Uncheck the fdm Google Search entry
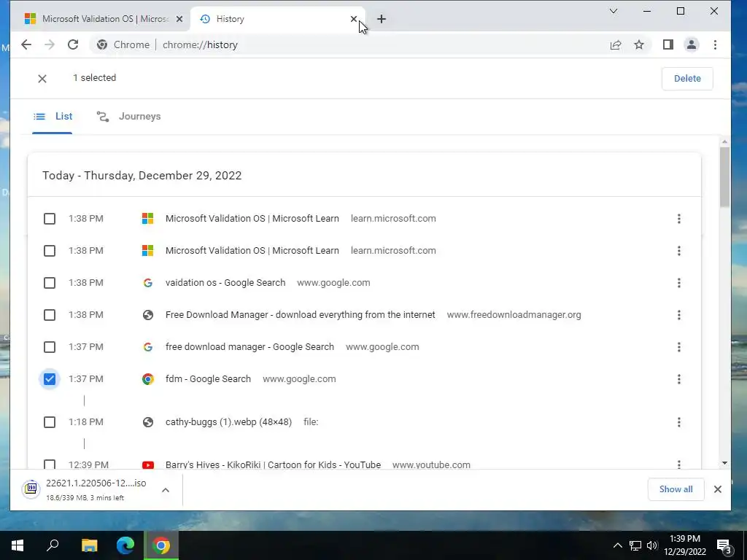Image resolution: width=747 pixels, height=560 pixels. click(50, 379)
